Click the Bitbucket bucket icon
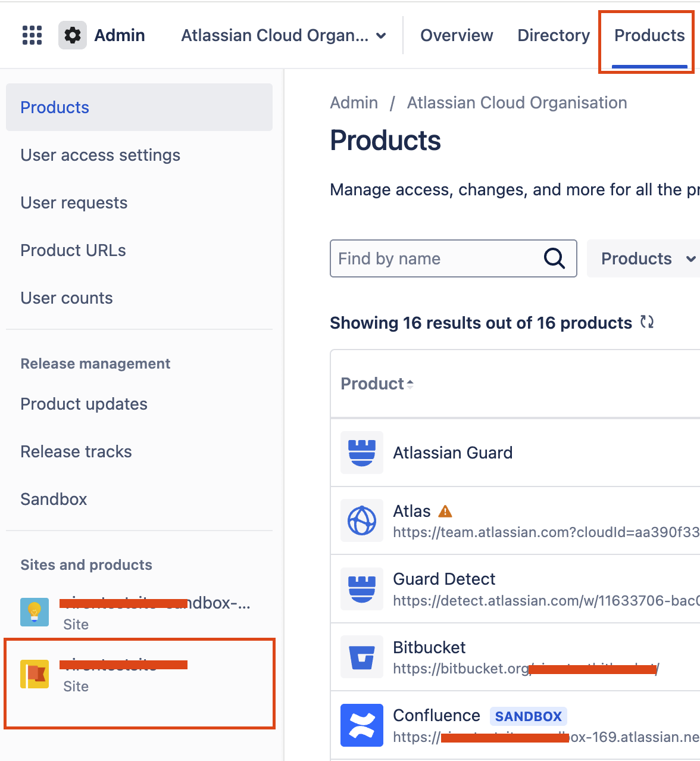Viewport: 700px width, 761px height. [x=362, y=657]
